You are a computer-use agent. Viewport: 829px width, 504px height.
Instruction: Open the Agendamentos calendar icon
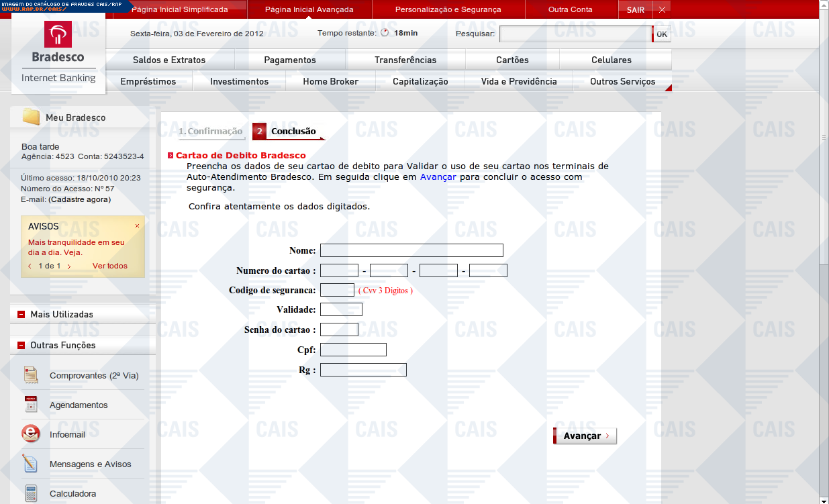pos(30,405)
